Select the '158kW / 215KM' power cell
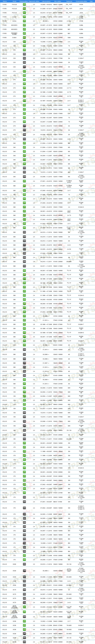 tap(58, 266)
